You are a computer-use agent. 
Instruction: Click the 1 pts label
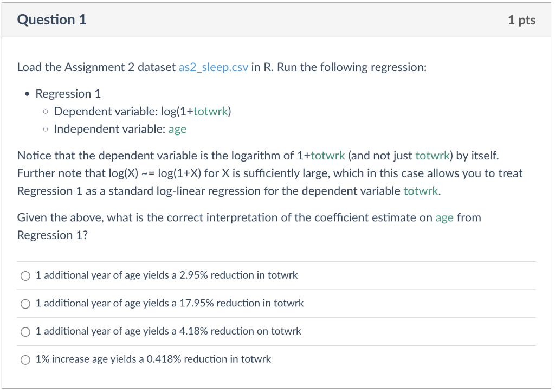point(521,21)
